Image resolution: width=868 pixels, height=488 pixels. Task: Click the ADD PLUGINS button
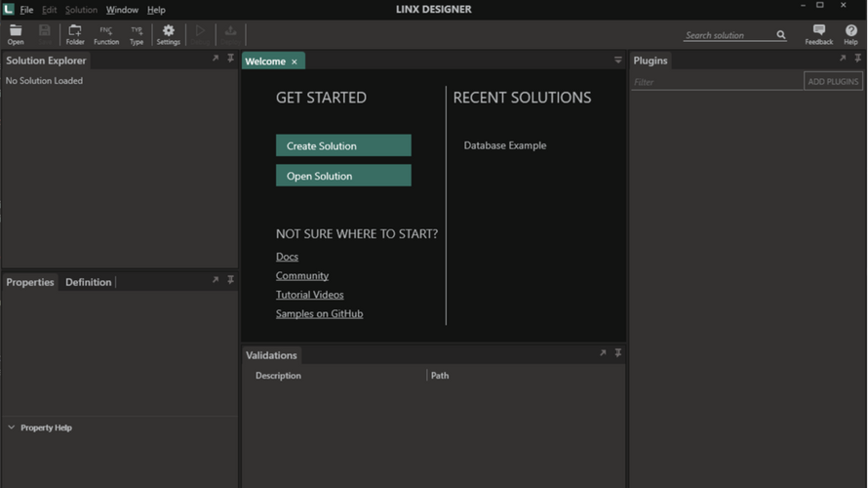click(x=833, y=81)
